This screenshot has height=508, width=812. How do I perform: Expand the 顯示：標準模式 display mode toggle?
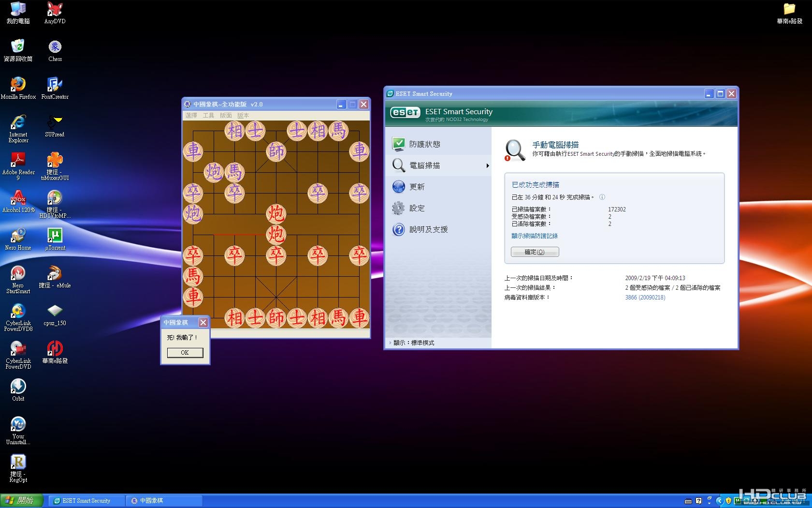(412, 343)
